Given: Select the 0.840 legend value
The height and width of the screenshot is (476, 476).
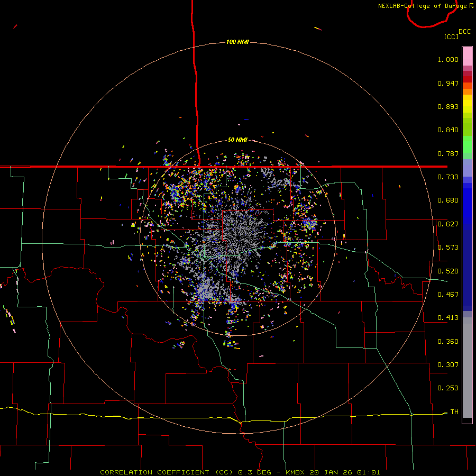Looking at the screenshot, I should [448, 130].
